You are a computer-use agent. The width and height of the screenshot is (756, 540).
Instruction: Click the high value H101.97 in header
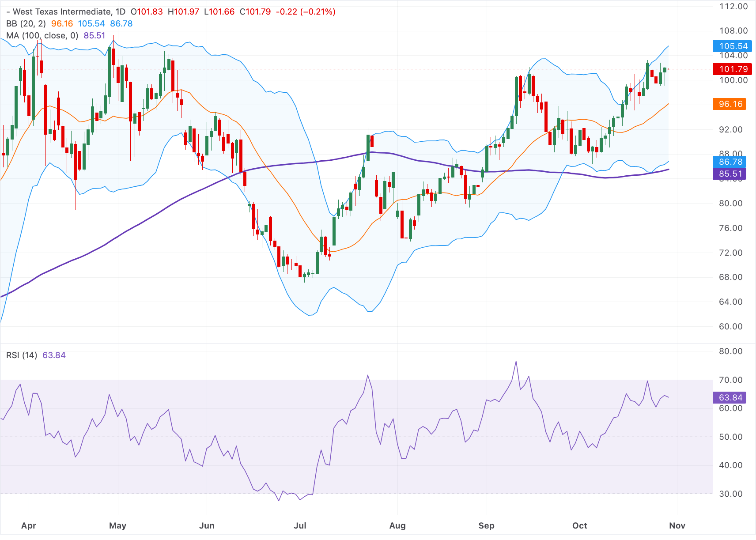tap(183, 12)
